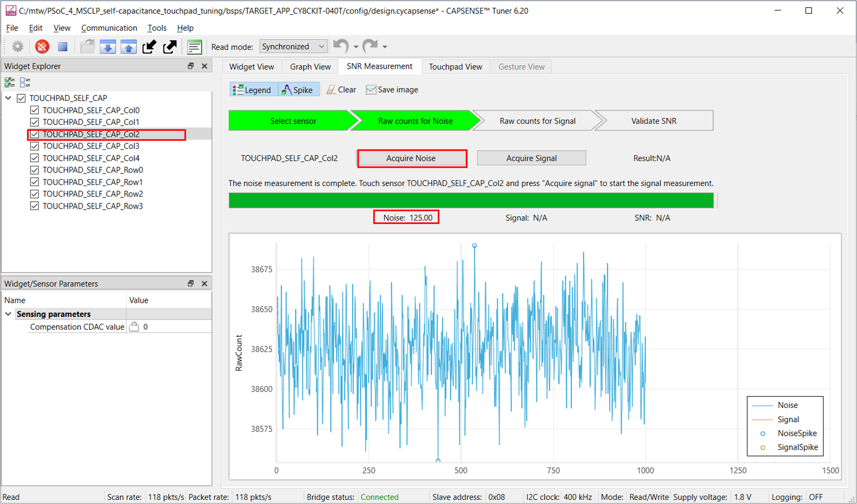Click the Raw counts for Noise step
This screenshot has width=857, height=504.
point(416,121)
